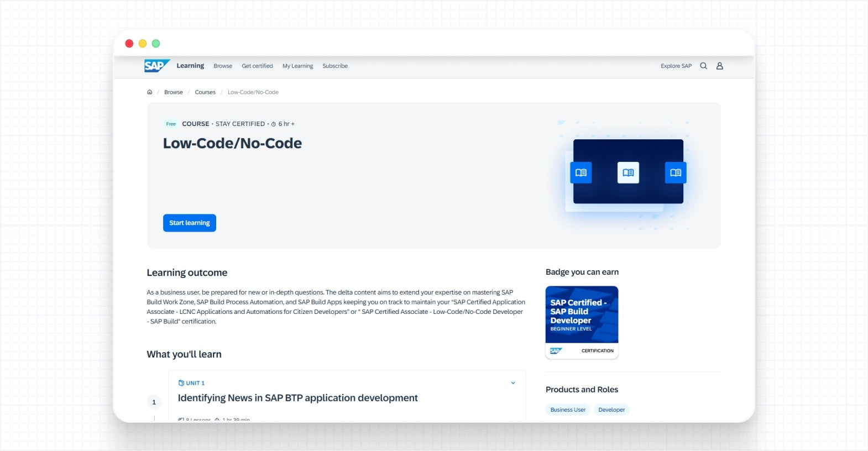
Task: Open the Learning menu item
Action: (190, 66)
